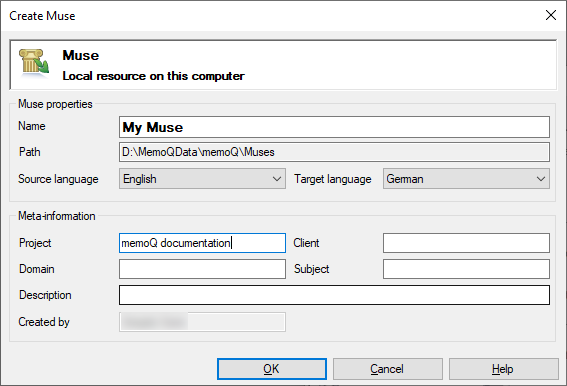Click the 'Create Muse' window title
The image size is (567, 386).
tap(42, 16)
